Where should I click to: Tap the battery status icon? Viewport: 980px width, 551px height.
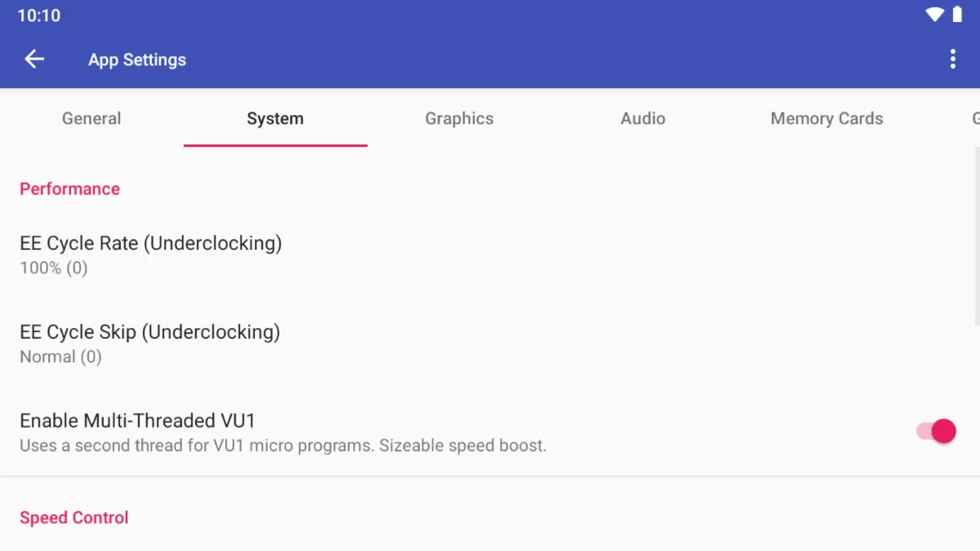click(x=957, y=14)
